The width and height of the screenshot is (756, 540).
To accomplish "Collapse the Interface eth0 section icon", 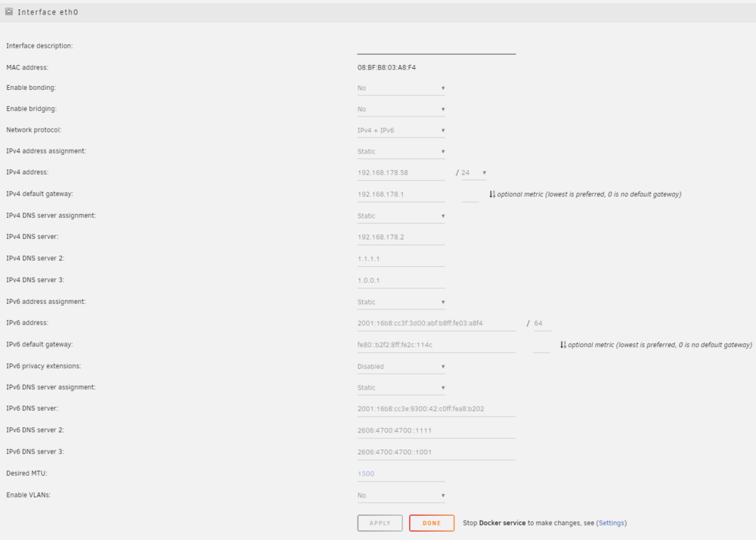I will [8, 11].
